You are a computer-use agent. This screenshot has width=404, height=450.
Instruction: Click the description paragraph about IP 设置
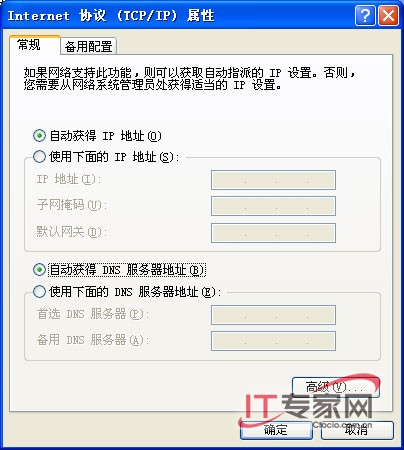pos(189,79)
